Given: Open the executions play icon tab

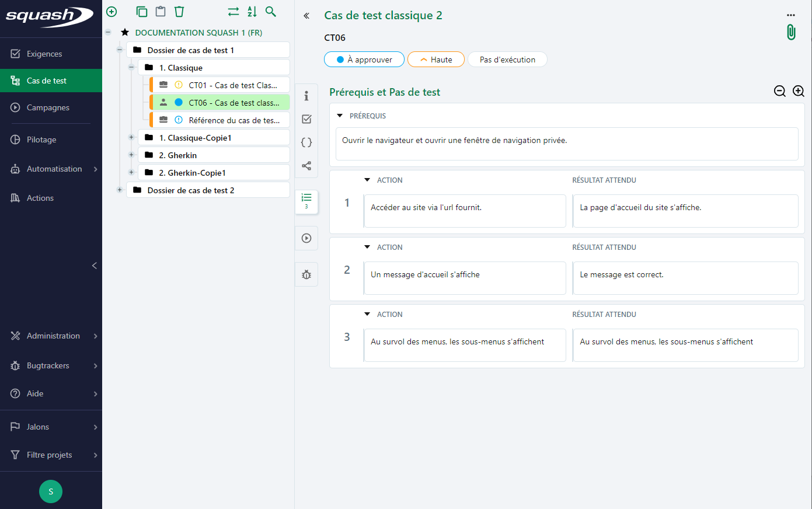Looking at the screenshot, I should pyautogui.click(x=306, y=238).
